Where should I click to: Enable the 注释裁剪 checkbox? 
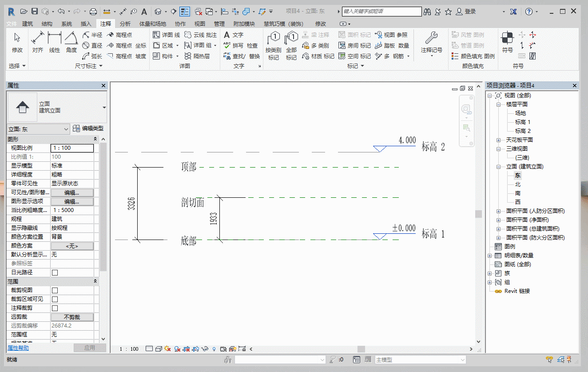[55, 308]
